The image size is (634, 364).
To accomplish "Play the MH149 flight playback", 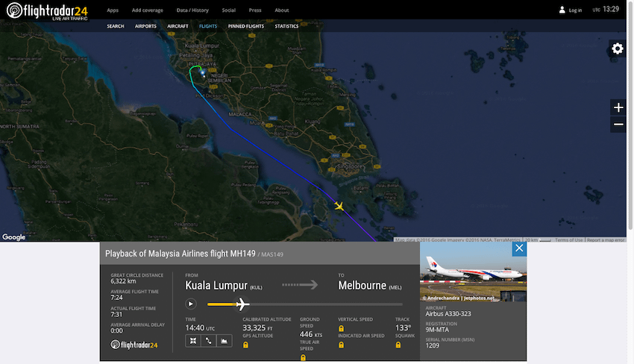I will tap(191, 304).
